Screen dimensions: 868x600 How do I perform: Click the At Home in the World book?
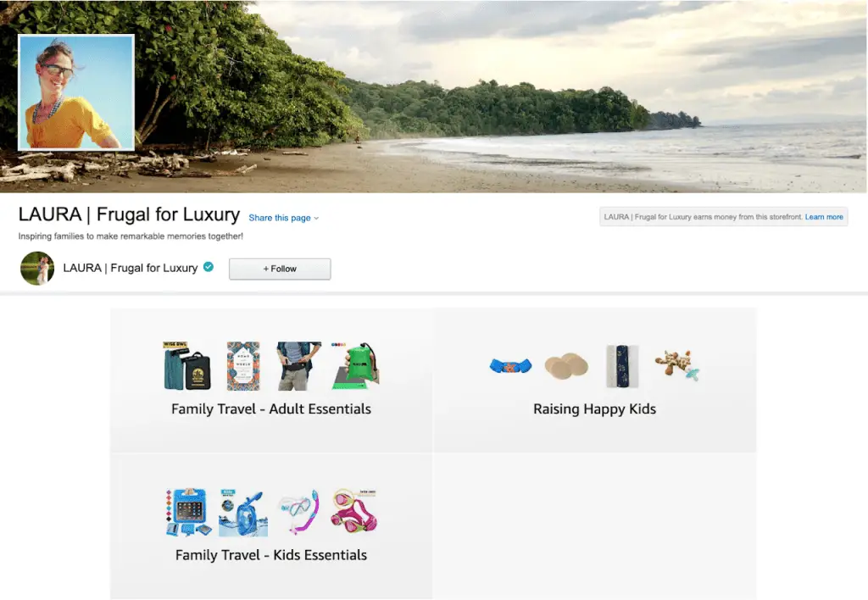click(x=243, y=366)
